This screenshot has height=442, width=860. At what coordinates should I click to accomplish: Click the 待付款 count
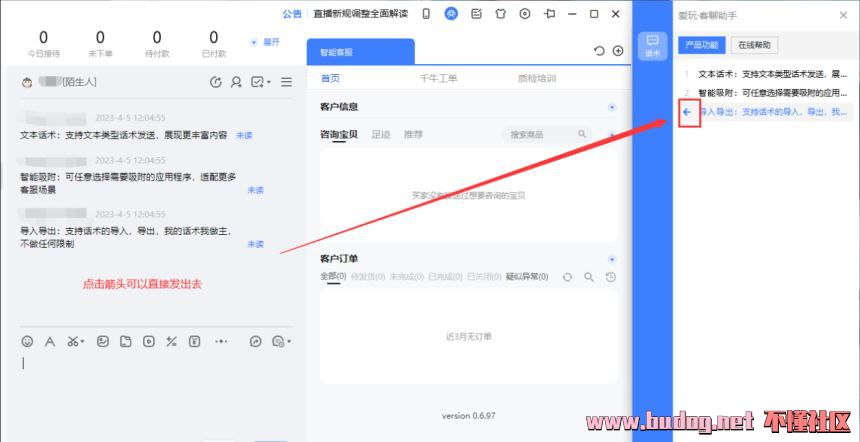(x=157, y=37)
